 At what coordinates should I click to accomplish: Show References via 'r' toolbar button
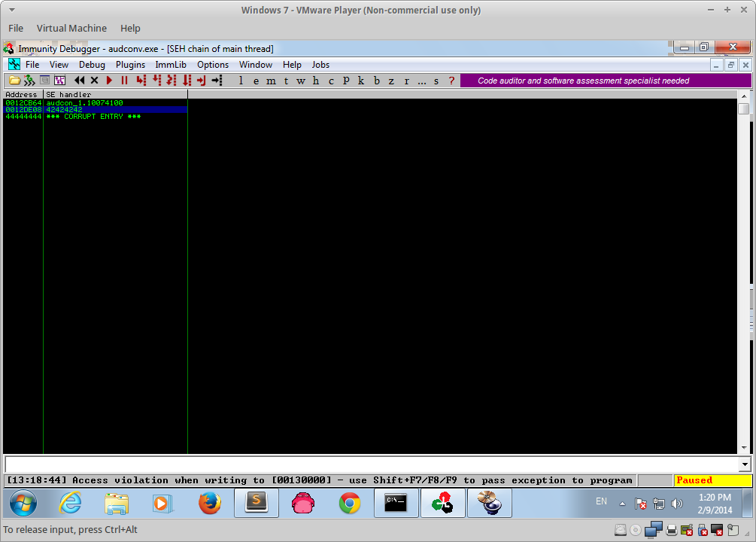pyautogui.click(x=406, y=81)
